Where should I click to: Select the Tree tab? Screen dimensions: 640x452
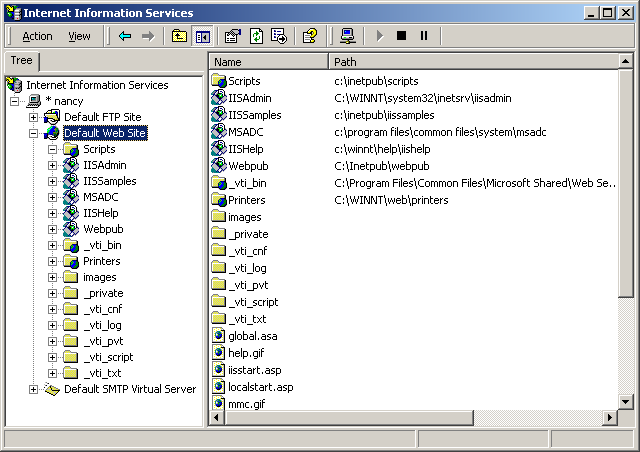tap(22, 60)
